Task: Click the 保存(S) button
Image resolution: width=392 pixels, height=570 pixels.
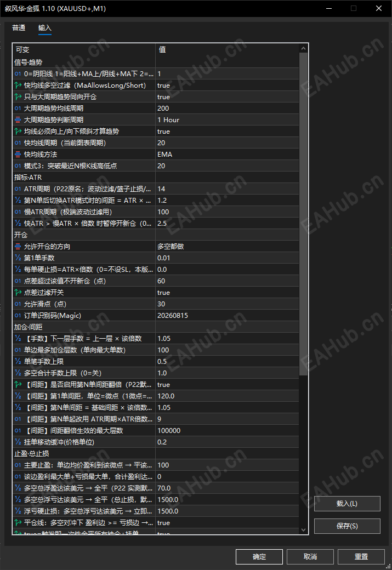Action: coord(347,526)
